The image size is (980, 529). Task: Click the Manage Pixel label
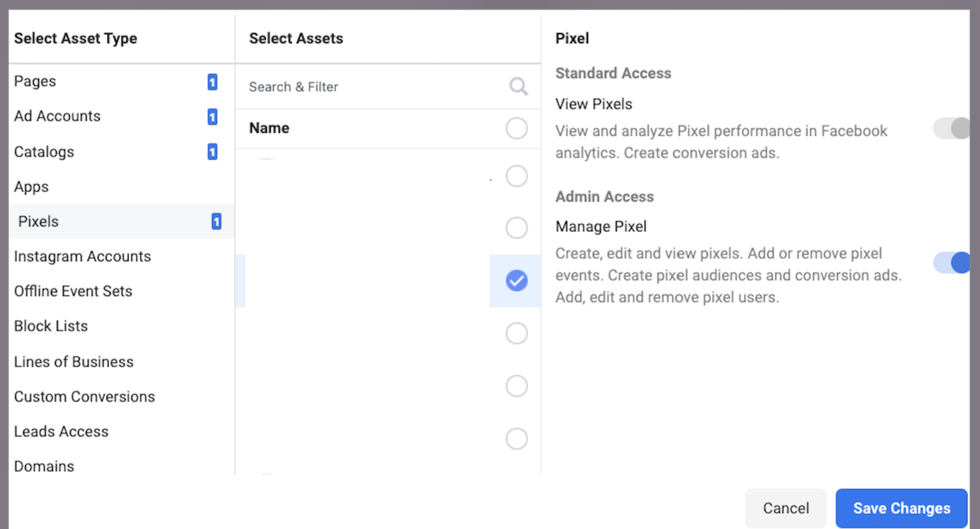tap(601, 227)
